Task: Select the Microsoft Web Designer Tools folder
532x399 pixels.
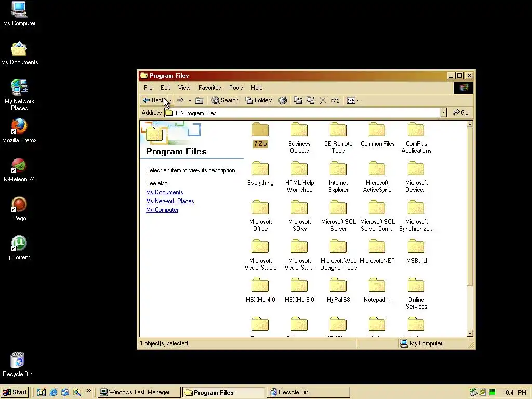Action: [x=338, y=255]
